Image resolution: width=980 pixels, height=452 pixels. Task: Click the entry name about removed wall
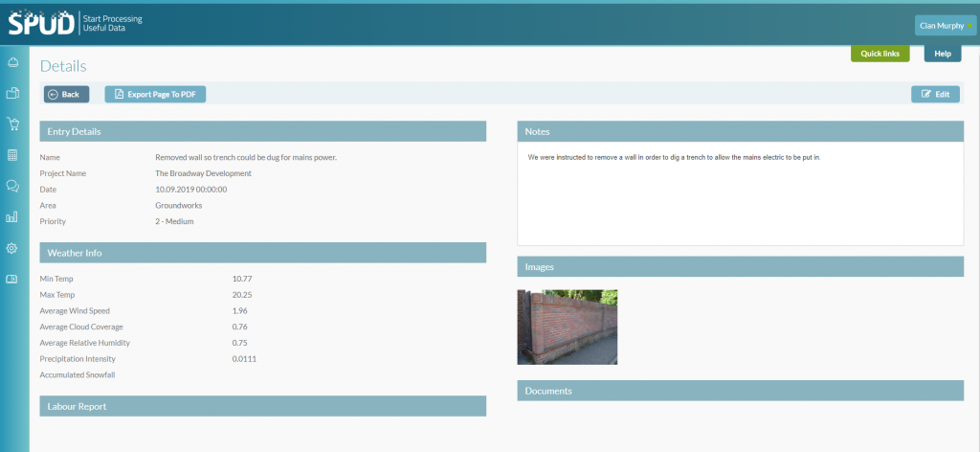click(246, 158)
